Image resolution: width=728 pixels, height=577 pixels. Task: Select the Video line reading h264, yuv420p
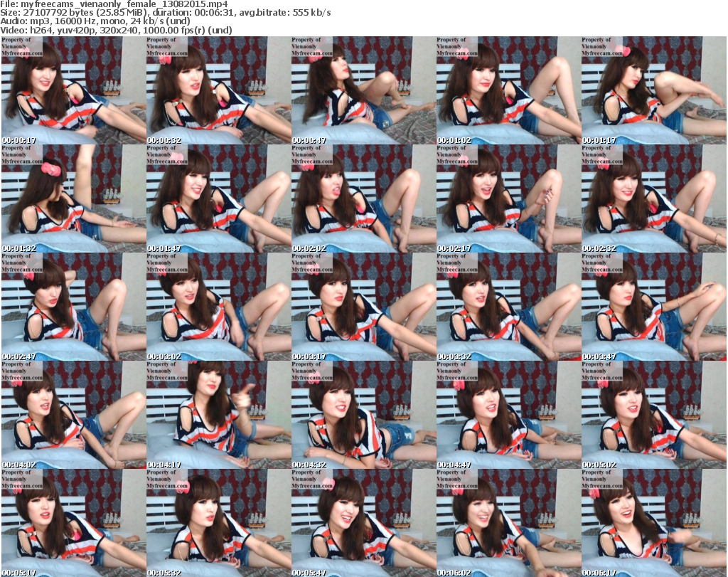[116, 30]
